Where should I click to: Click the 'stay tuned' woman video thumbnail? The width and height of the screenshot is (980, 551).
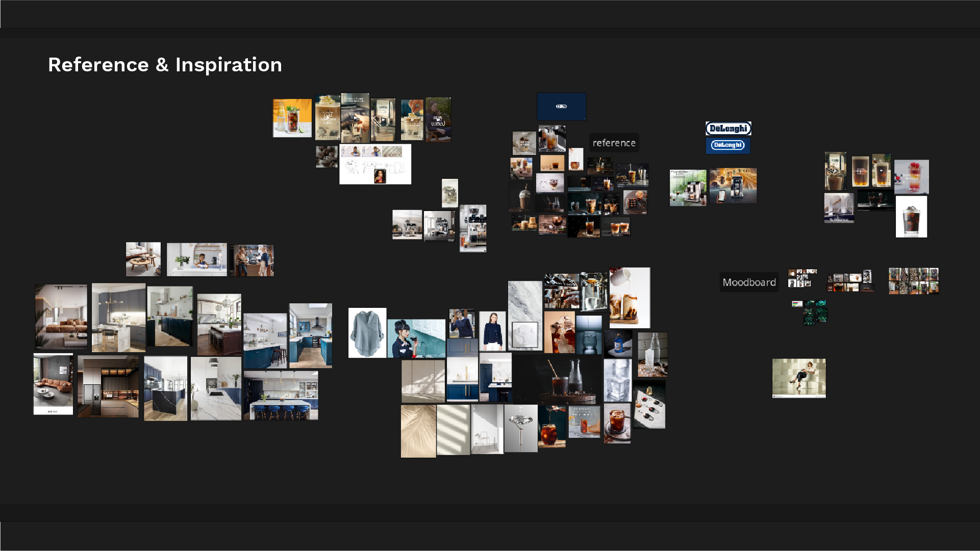tap(438, 120)
